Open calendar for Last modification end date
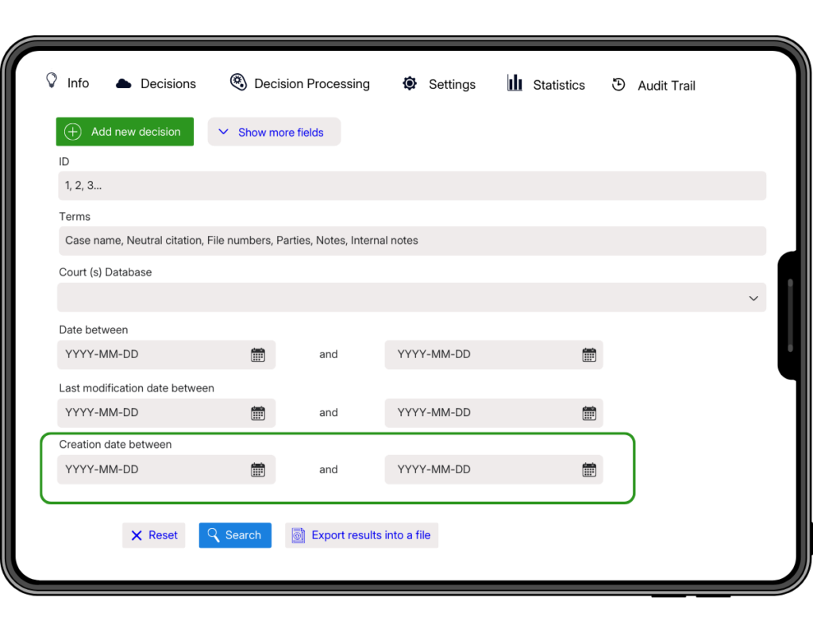 [588, 413]
